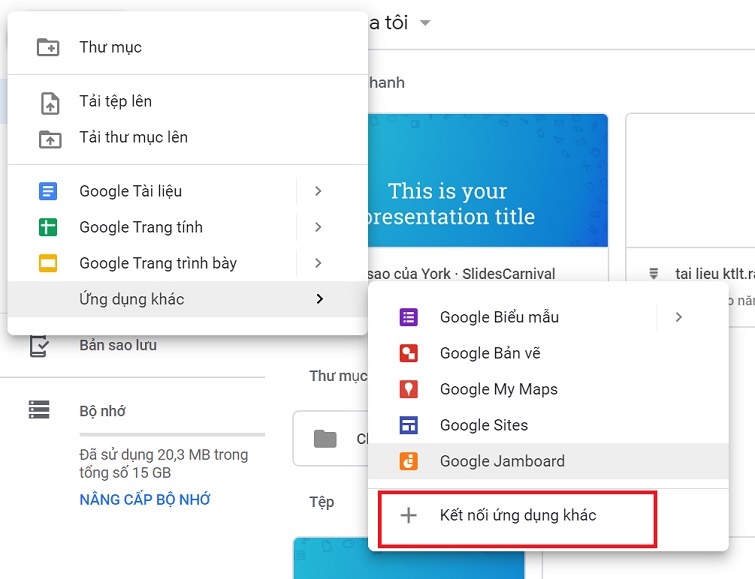755x579 pixels.
Task: Click the 'Bản sao của York · SlidesCarnival' file name
Action: 462,274
